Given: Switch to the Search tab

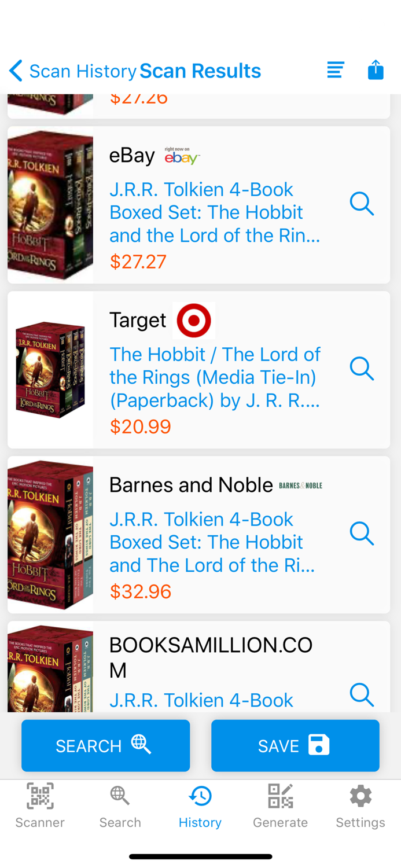Looking at the screenshot, I should (120, 806).
